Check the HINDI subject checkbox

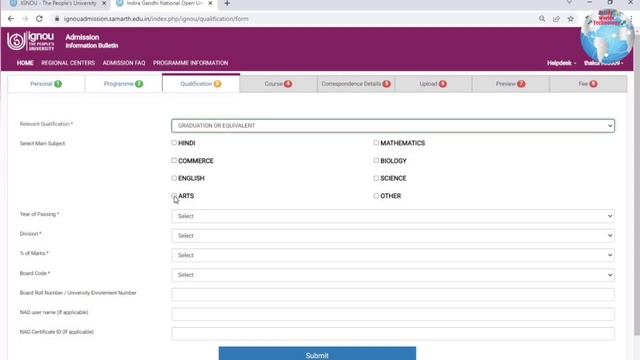click(174, 142)
